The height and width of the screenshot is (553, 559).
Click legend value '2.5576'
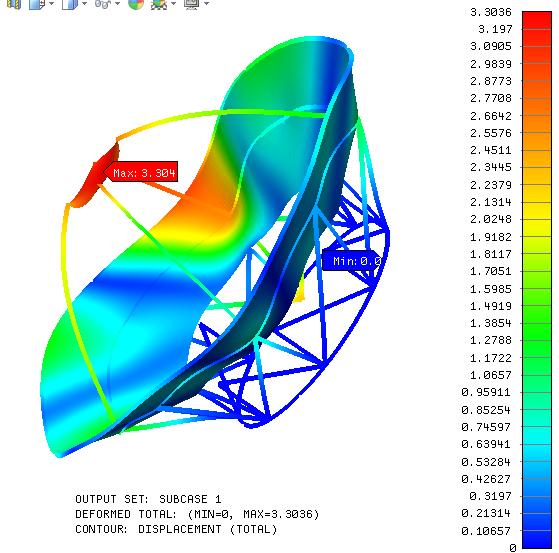491,133
